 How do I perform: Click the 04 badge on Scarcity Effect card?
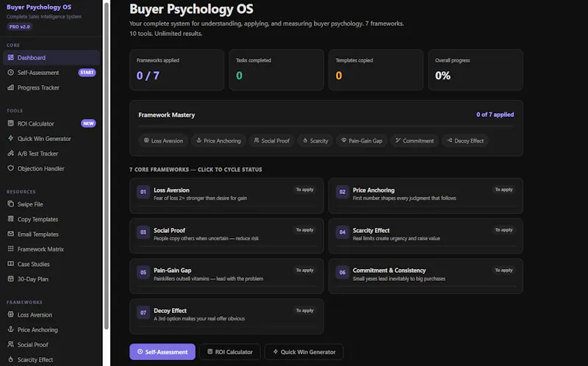[x=343, y=232]
